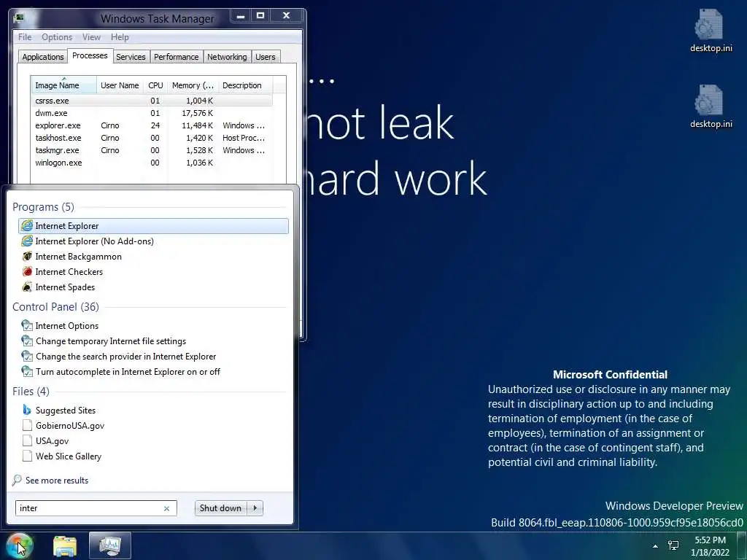Image resolution: width=747 pixels, height=560 pixels.
Task: Open the Help menu in Task Manager
Action: tap(120, 37)
